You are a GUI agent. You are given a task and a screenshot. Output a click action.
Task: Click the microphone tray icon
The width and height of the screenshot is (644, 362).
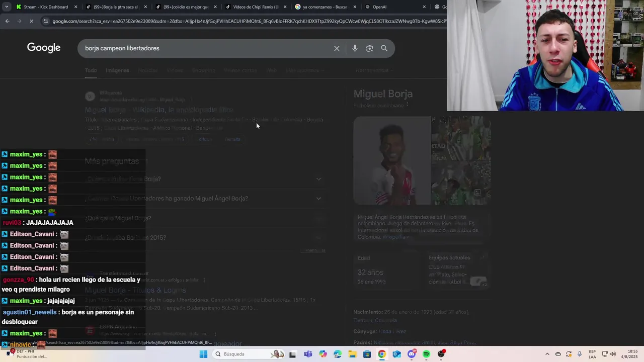coord(580,354)
